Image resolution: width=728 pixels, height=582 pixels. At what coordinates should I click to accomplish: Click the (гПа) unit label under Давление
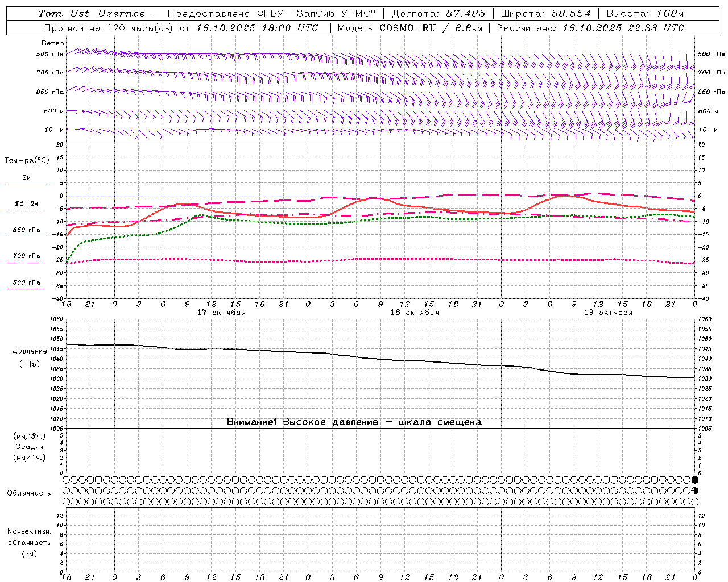(30, 364)
